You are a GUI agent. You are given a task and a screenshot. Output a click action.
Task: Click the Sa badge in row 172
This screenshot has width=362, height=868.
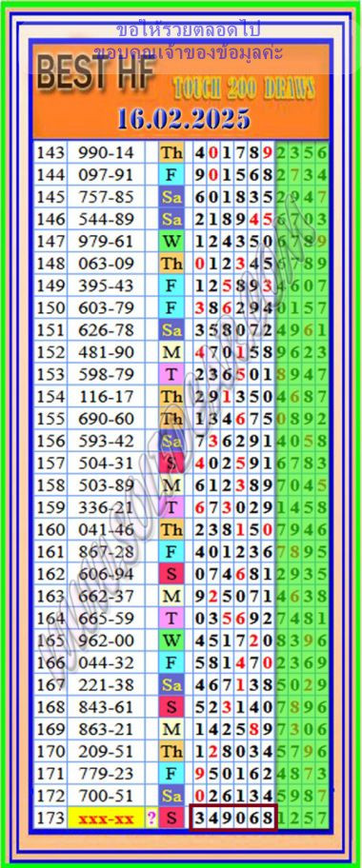click(171, 796)
